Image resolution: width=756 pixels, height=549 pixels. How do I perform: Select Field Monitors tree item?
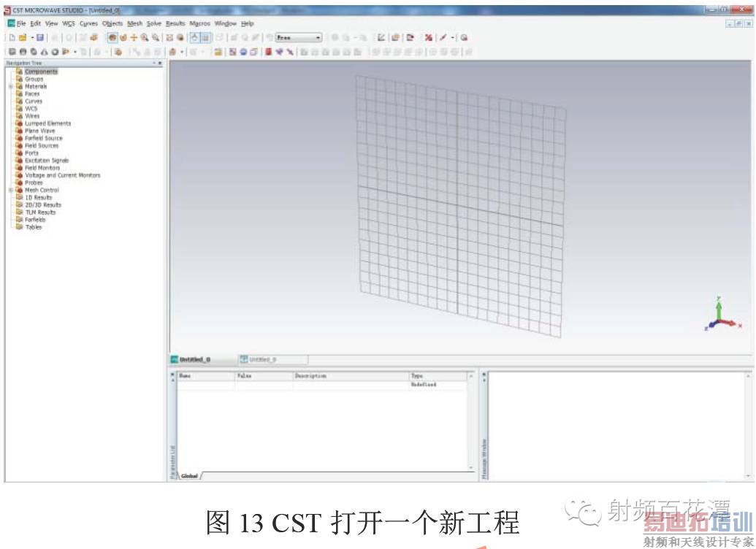[x=42, y=168]
